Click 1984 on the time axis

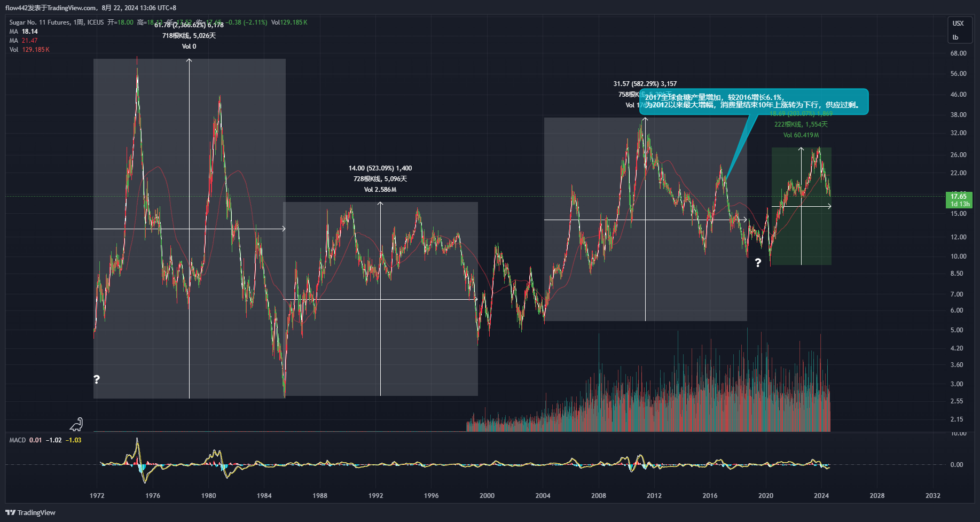pos(264,496)
